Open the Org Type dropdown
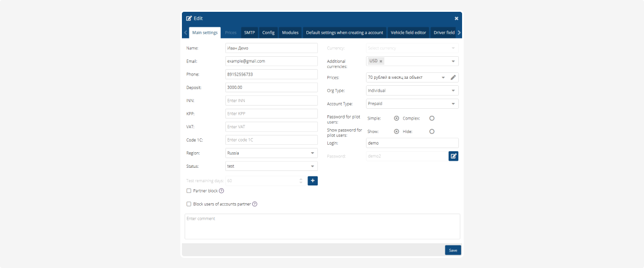644x268 pixels. click(x=453, y=91)
